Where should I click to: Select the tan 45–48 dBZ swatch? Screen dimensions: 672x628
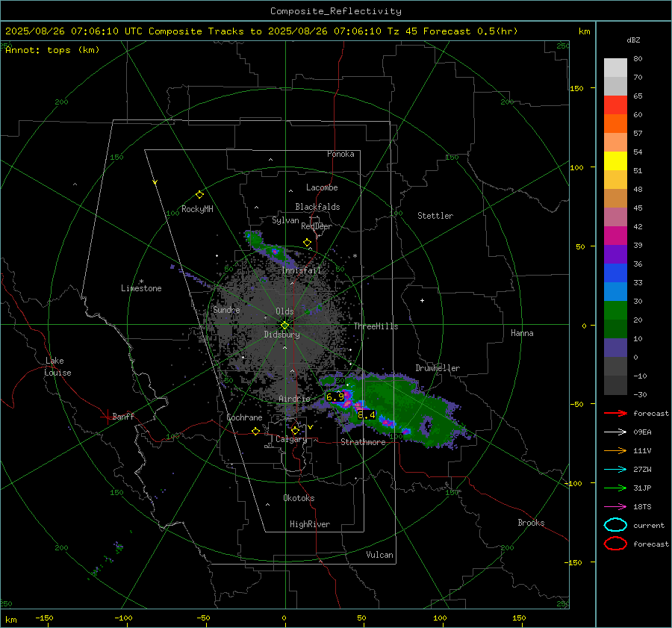point(615,199)
